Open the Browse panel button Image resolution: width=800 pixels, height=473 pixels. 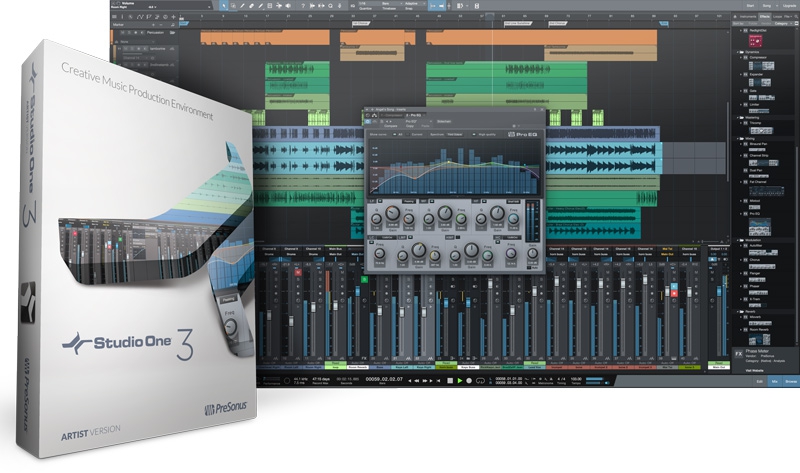pyautogui.click(x=790, y=382)
